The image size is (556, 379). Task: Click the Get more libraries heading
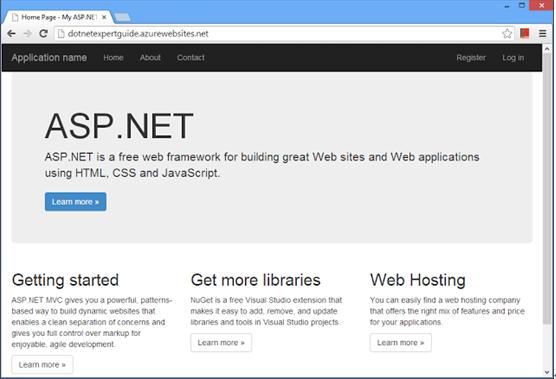click(256, 280)
